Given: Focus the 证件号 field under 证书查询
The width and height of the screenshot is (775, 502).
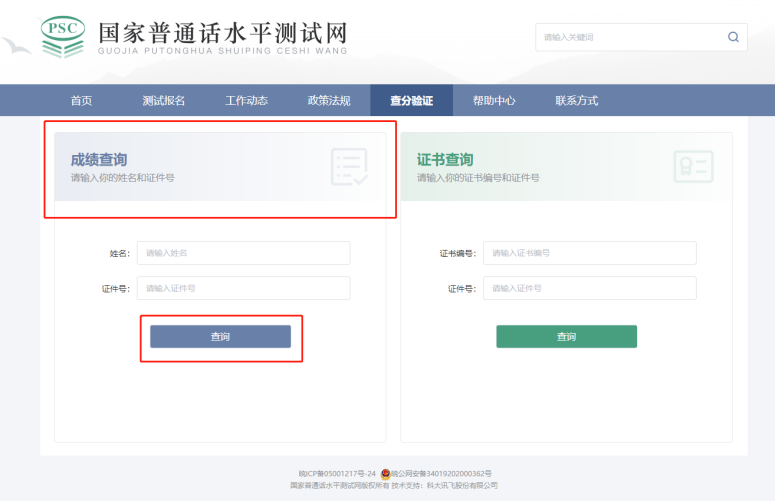Looking at the screenshot, I should click(590, 288).
